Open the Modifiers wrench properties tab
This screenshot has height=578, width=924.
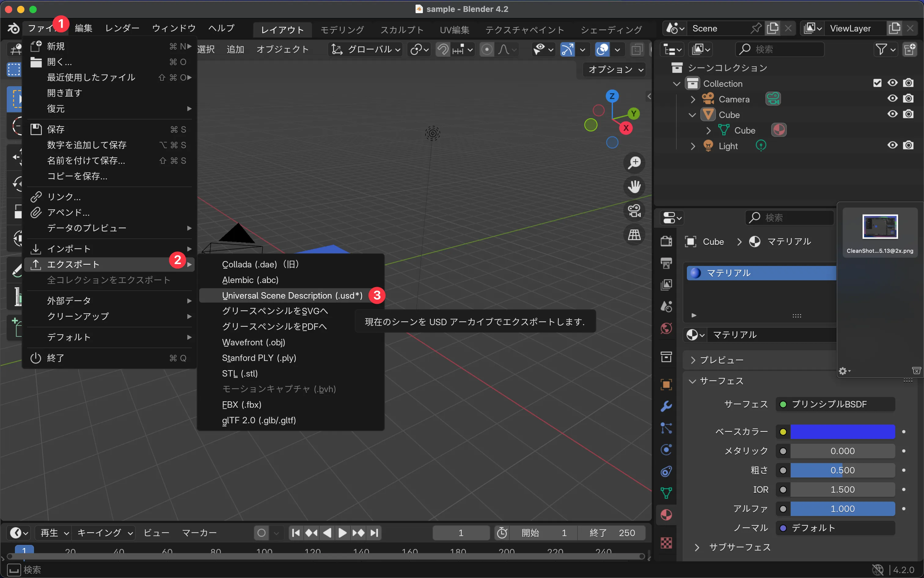pos(666,406)
